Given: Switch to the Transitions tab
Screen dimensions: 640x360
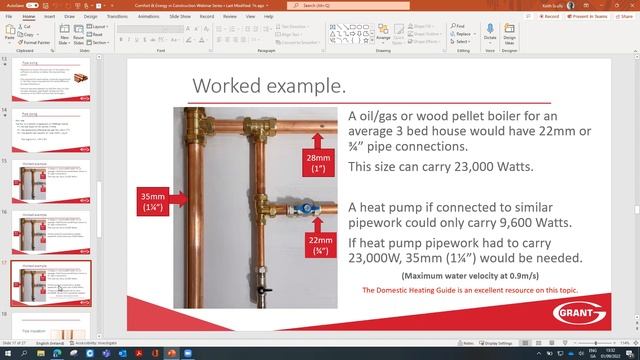Looking at the screenshot, I should tap(117, 16).
